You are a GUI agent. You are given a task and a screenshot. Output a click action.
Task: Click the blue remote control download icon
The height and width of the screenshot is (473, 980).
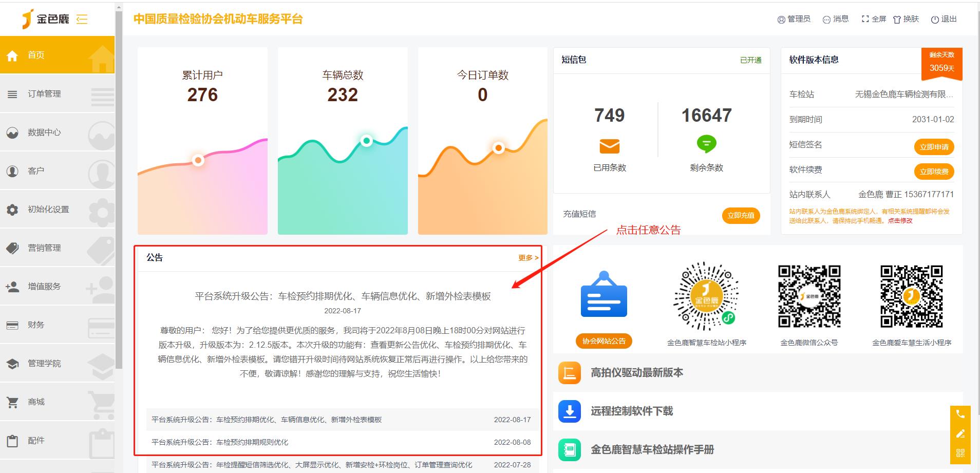[x=569, y=411]
